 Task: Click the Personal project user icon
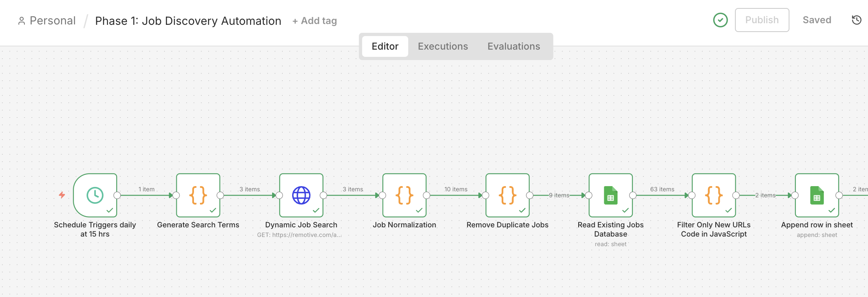[x=22, y=21]
